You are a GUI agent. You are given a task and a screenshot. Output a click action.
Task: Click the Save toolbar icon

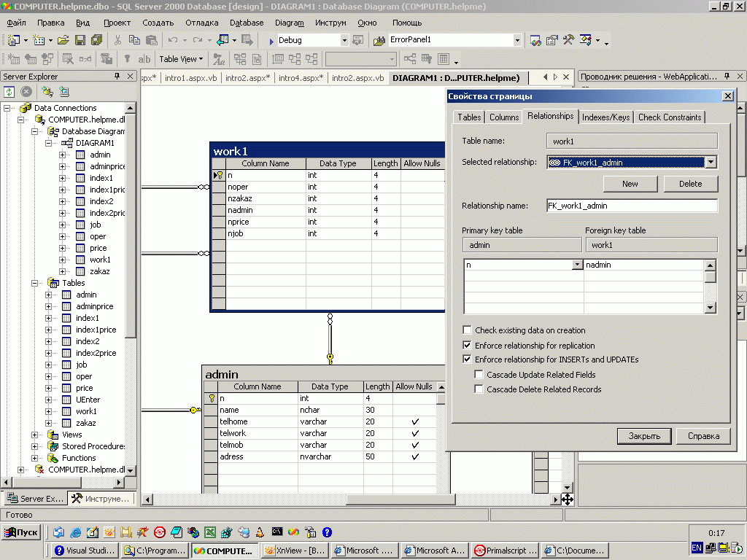point(79,40)
